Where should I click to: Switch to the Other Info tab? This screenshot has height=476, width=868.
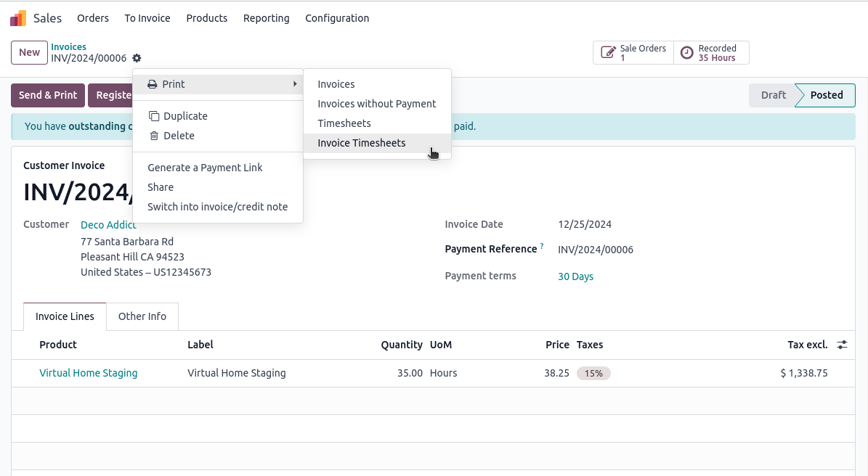(x=142, y=316)
